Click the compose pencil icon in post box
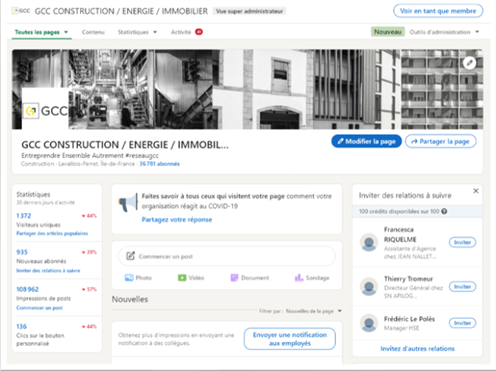This screenshot has width=496, height=371. click(x=130, y=256)
